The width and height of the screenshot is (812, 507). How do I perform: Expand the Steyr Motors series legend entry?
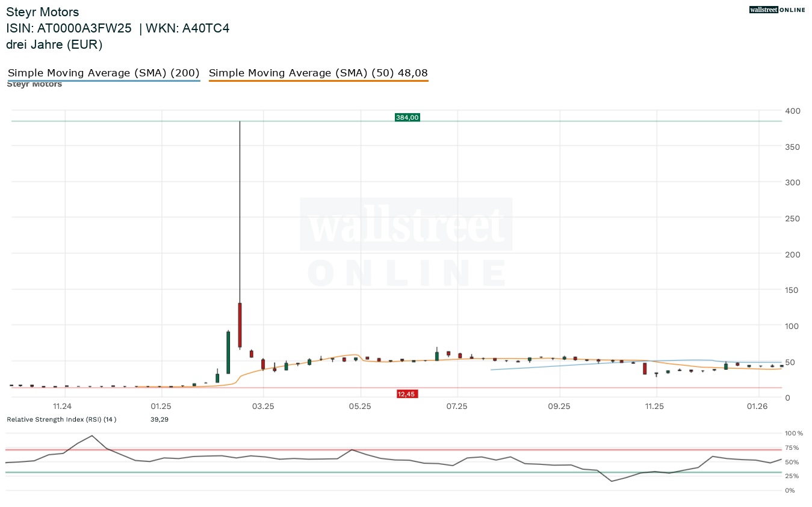34,84
